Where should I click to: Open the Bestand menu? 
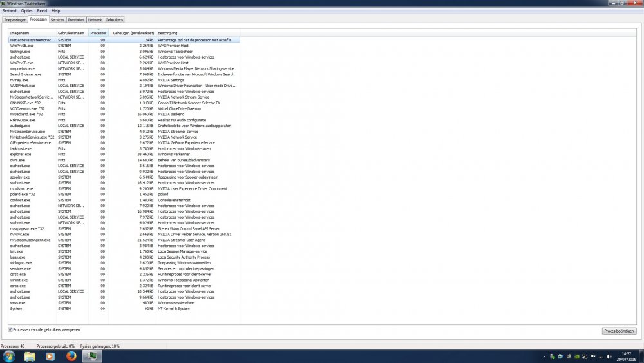9,11
